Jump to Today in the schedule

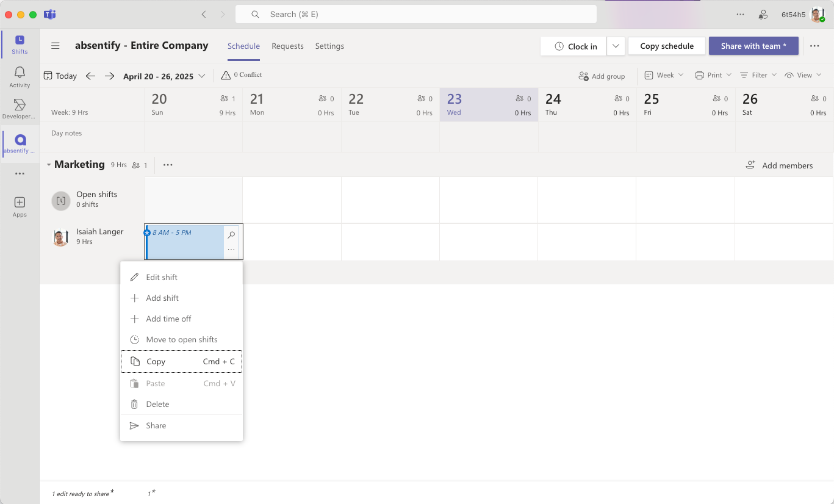pyautogui.click(x=60, y=76)
